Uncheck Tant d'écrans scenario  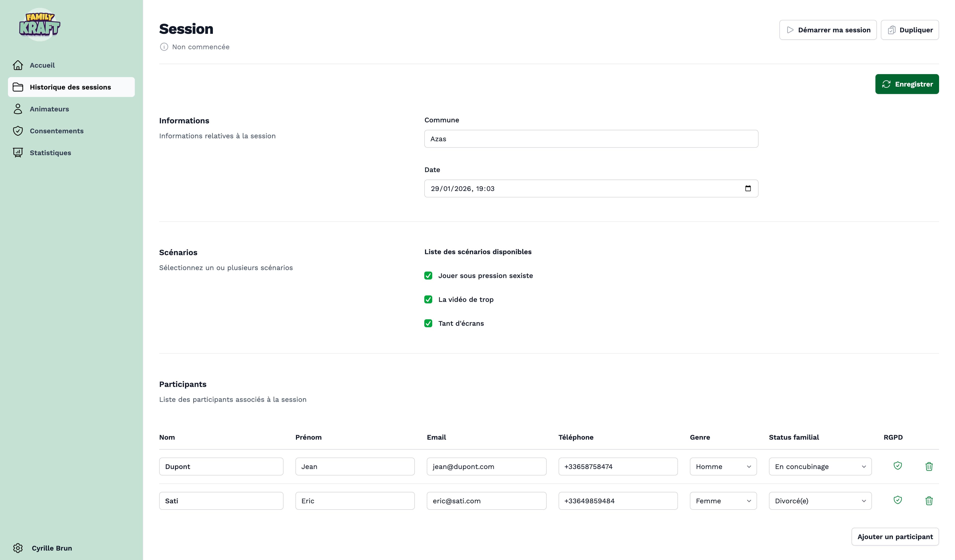[x=428, y=323]
